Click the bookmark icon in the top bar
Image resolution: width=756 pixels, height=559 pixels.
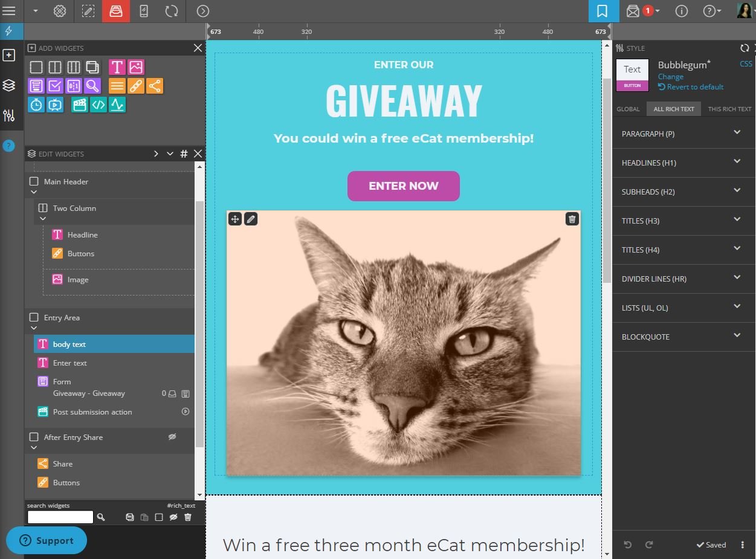point(602,11)
